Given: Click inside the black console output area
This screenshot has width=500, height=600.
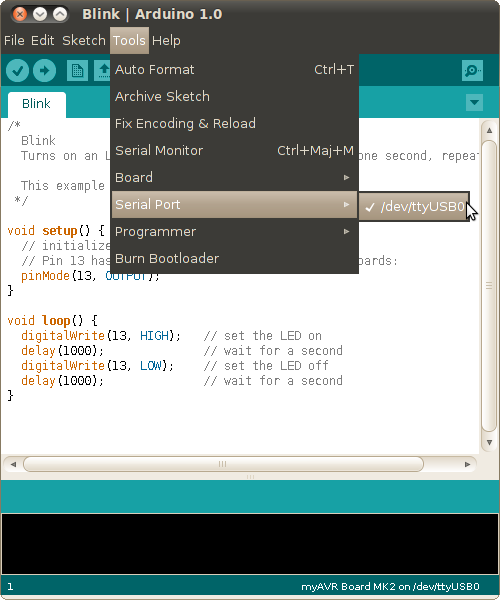Looking at the screenshot, I should point(250,544).
